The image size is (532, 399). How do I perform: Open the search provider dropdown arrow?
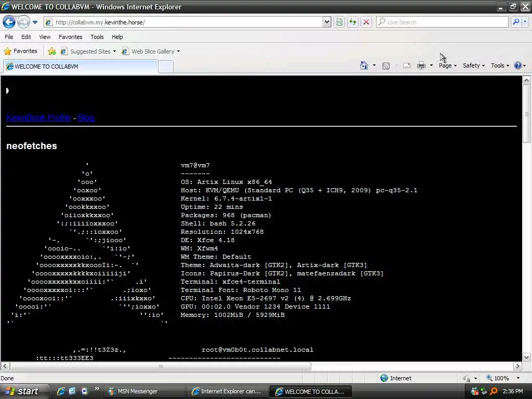coord(525,22)
